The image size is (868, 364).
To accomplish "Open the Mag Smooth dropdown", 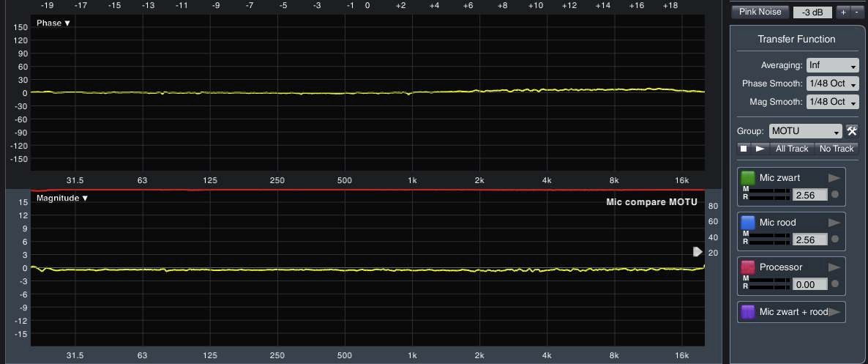I will pyautogui.click(x=833, y=102).
